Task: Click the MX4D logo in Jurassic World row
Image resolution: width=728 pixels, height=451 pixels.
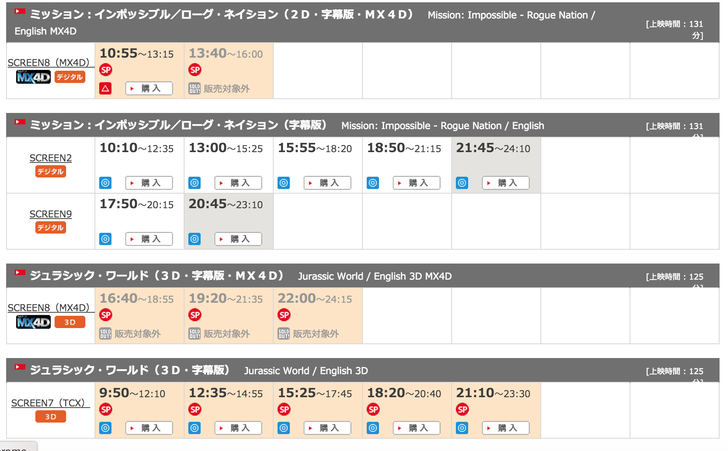Action: point(33,322)
